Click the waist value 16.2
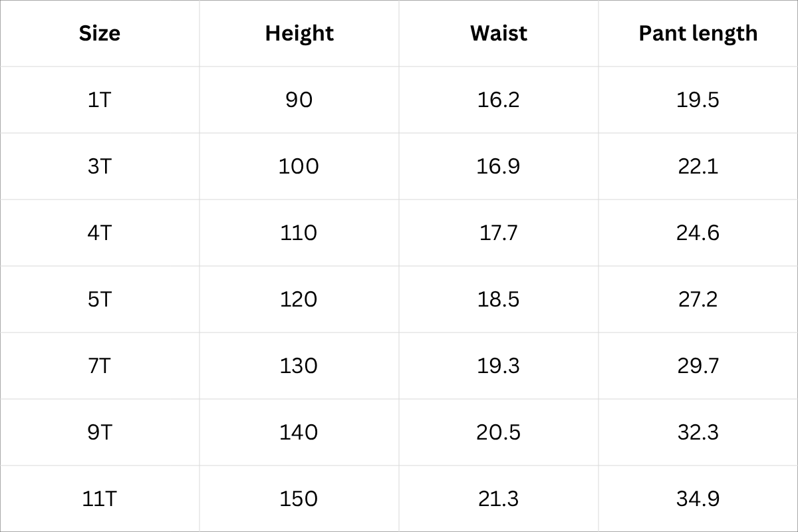The width and height of the screenshot is (798, 532). click(x=499, y=100)
